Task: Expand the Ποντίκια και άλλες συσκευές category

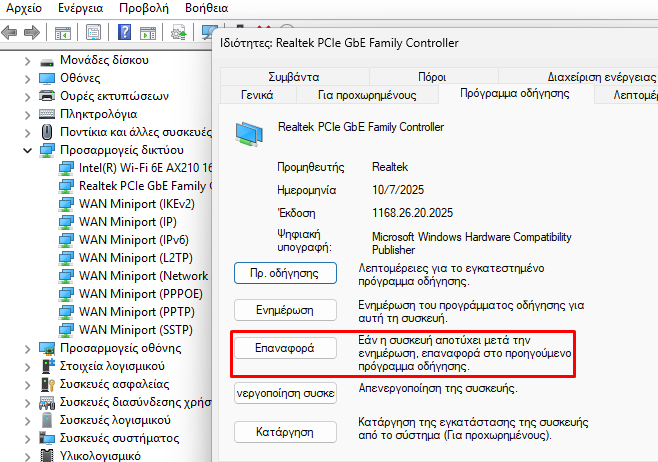Action: [27, 133]
